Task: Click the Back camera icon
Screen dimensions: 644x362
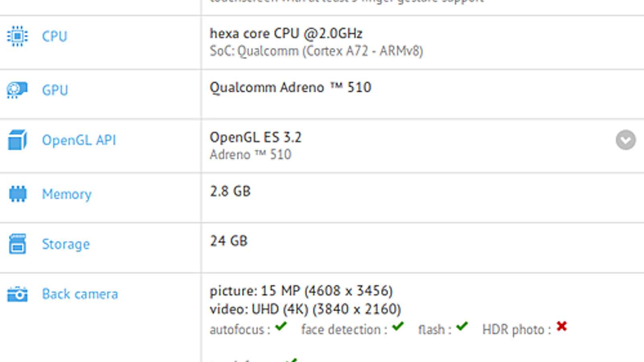Action: coord(17,294)
